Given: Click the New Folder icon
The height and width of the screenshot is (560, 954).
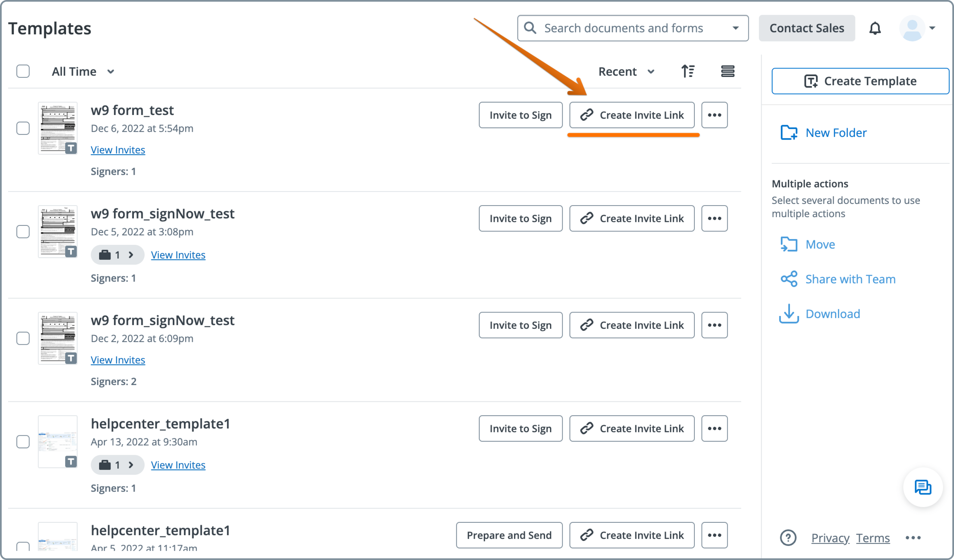Looking at the screenshot, I should [789, 133].
